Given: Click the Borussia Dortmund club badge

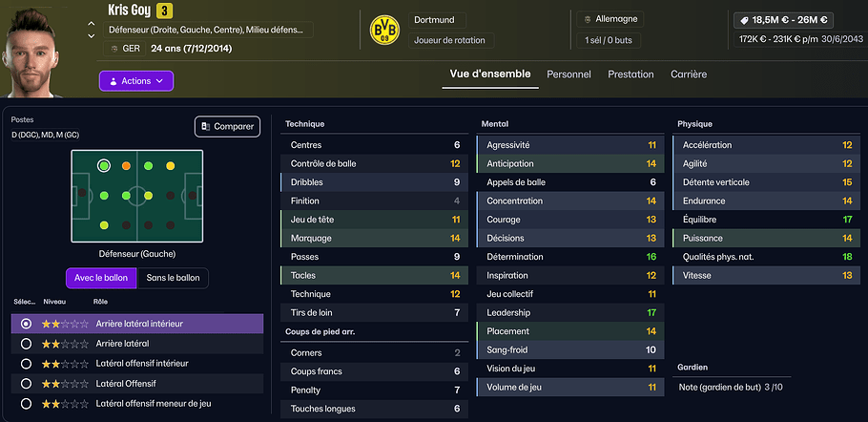Looking at the screenshot, I should click(384, 31).
